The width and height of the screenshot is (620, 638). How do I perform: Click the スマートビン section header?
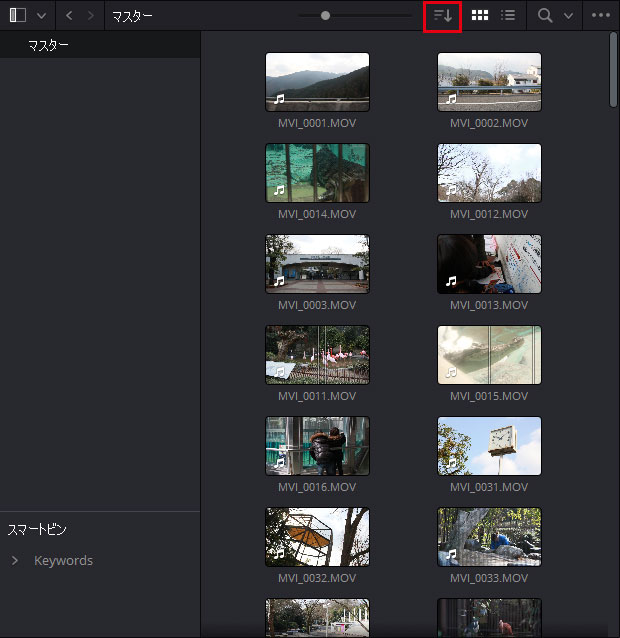click(x=37, y=529)
